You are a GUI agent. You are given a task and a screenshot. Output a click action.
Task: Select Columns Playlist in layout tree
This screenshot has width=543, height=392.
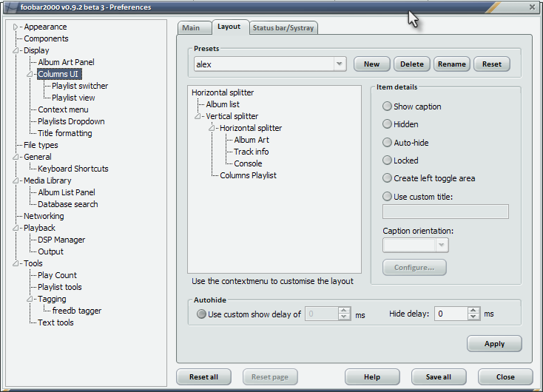pyautogui.click(x=249, y=175)
